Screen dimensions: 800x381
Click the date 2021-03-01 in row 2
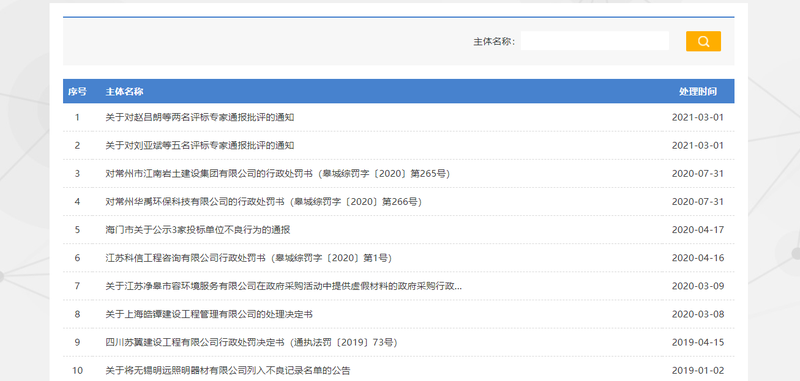coord(698,145)
